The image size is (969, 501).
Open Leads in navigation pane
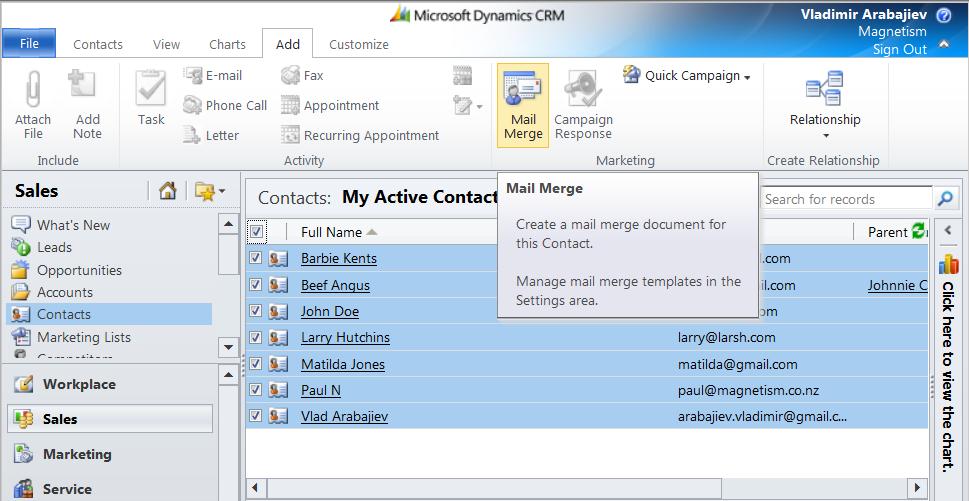tap(54, 247)
